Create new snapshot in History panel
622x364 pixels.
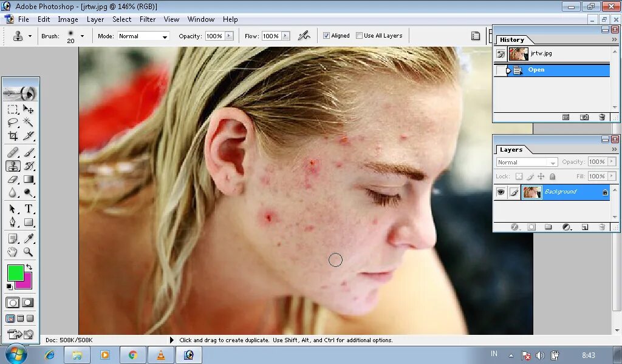[584, 117]
